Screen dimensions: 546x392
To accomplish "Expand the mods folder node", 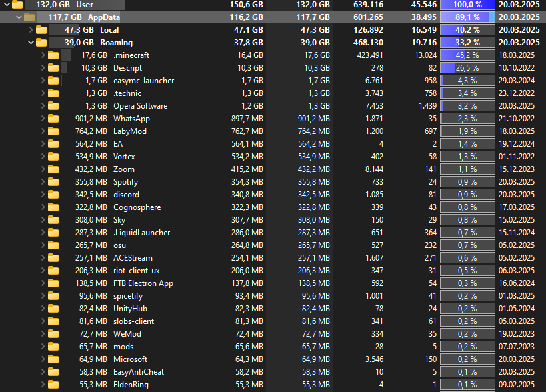I will (x=43, y=347).
